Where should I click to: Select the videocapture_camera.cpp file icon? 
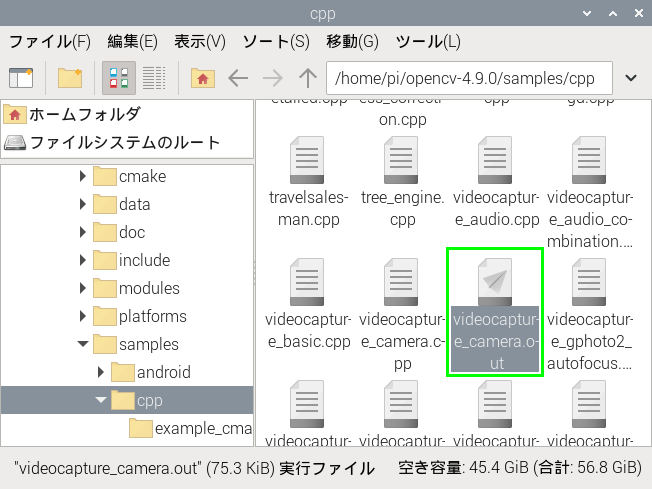pos(401,282)
